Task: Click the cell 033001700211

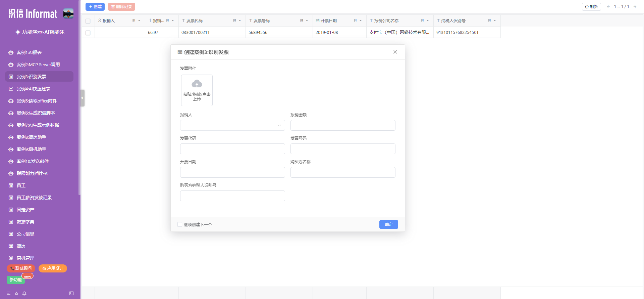Action: coord(212,33)
